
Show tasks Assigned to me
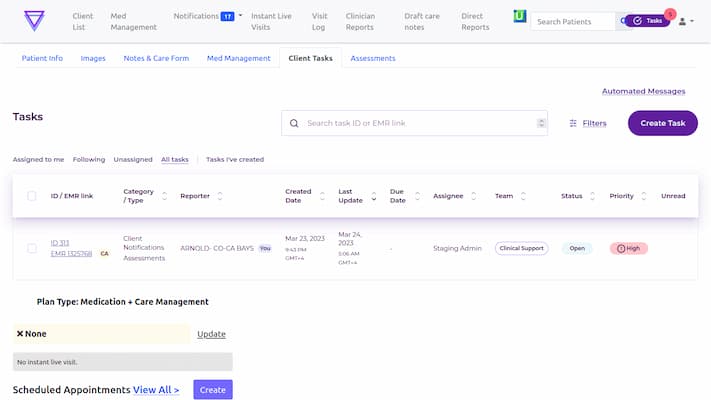pyautogui.click(x=39, y=160)
